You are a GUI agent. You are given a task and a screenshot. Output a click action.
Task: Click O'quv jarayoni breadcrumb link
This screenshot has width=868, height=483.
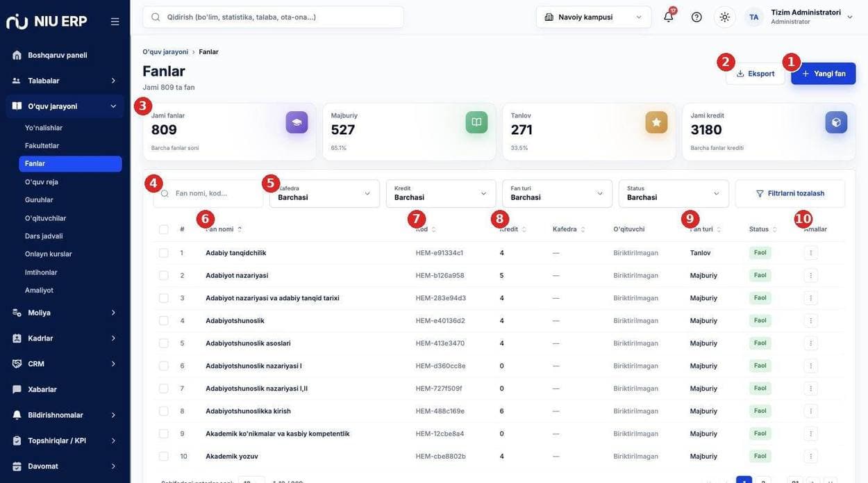tap(165, 52)
